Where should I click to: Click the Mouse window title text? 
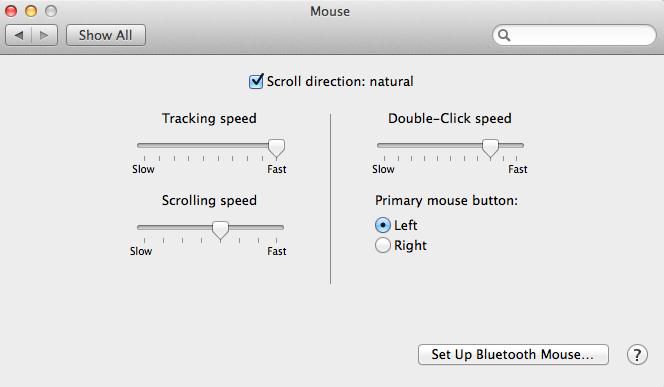pos(330,11)
